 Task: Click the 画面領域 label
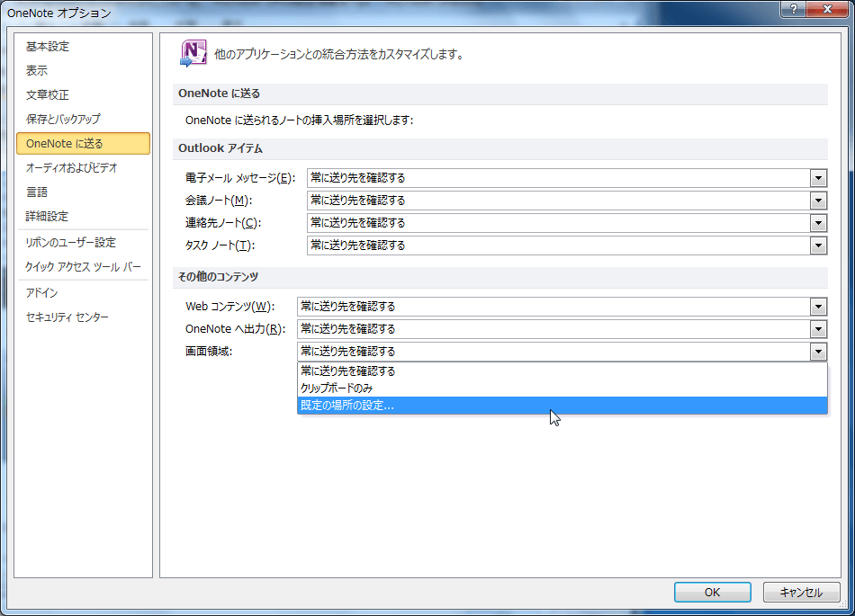pyautogui.click(x=209, y=352)
